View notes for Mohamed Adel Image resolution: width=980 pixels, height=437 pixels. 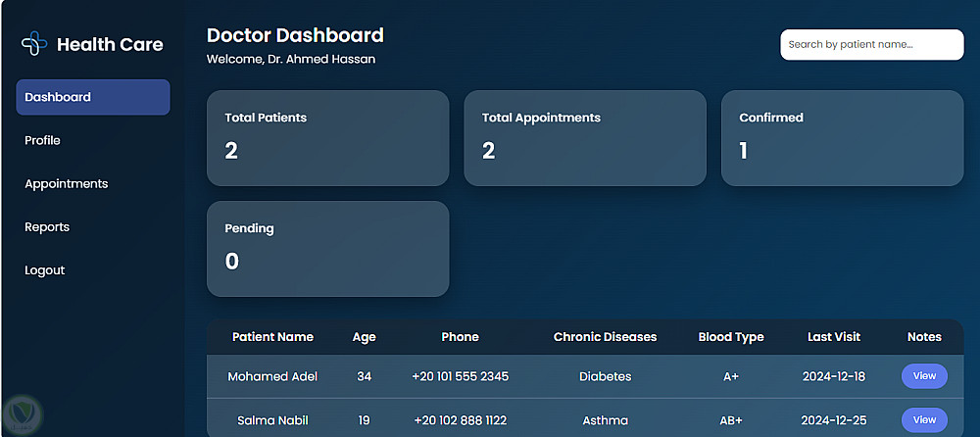click(924, 376)
